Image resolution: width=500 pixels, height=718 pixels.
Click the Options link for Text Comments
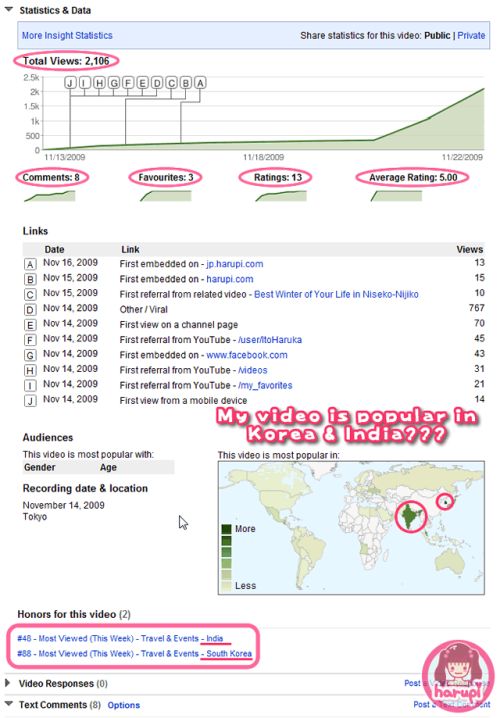click(124, 705)
